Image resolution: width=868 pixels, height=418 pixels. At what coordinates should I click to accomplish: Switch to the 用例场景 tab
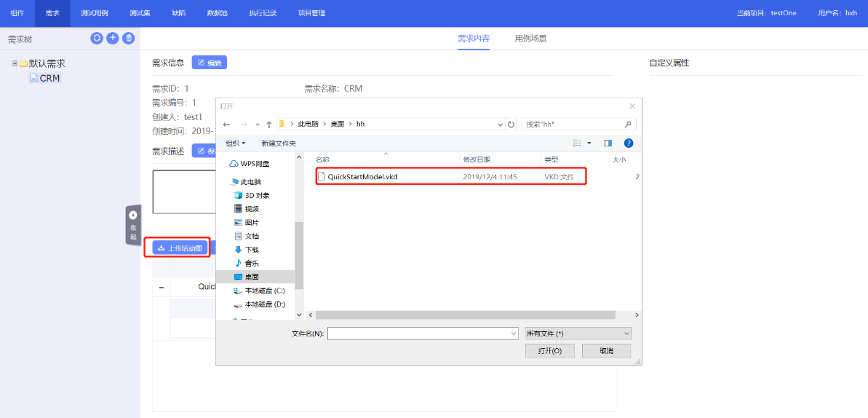click(530, 39)
